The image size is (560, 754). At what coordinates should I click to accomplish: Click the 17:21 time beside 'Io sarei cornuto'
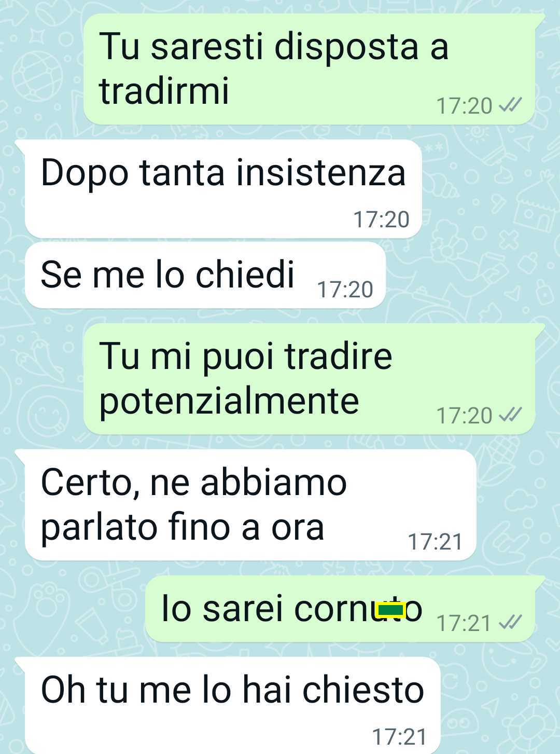point(464,622)
